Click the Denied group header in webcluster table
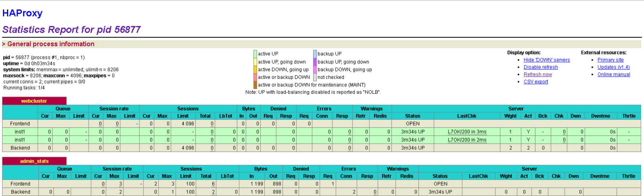Screen dimensions: 644x196 (x=278, y=109)
